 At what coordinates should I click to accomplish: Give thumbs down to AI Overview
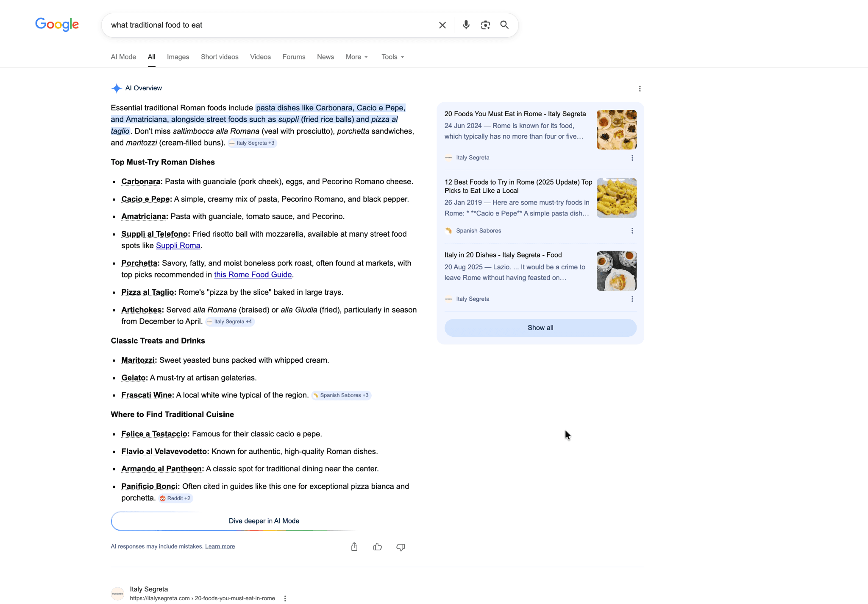point(401,547)
